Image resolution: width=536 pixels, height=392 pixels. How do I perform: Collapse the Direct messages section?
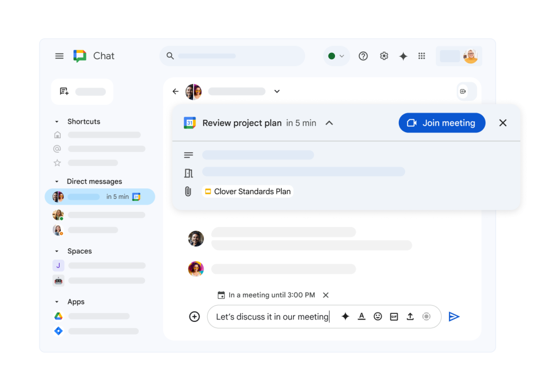pyautogui.click(x=57, y=182)
